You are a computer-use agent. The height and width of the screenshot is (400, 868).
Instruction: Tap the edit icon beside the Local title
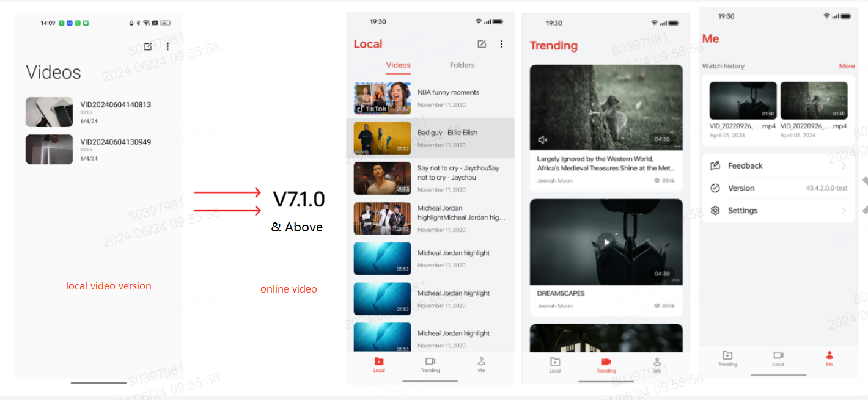[x=482, y=44]
